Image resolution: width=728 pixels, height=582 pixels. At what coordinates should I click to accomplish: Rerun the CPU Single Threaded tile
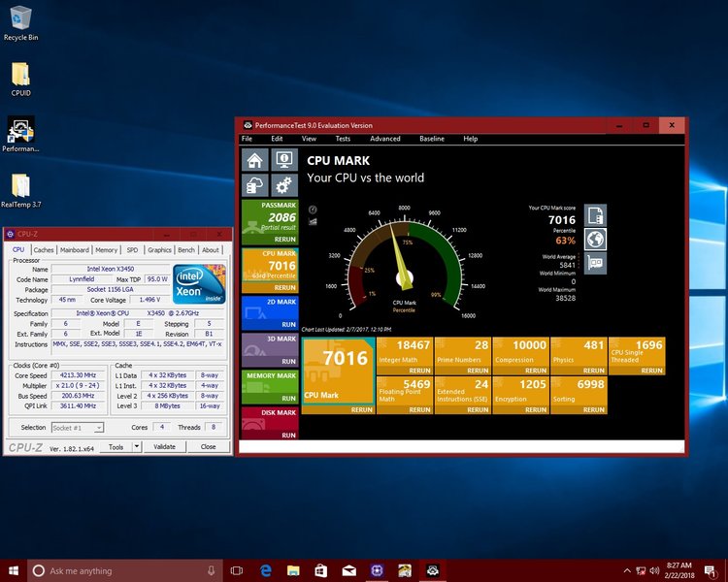point(652,371)
